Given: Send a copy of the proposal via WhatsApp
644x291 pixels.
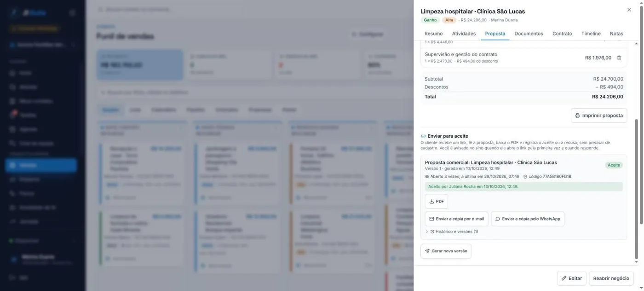Looking at the screenshot, I should pyautogui.click(x=528, y=219).
